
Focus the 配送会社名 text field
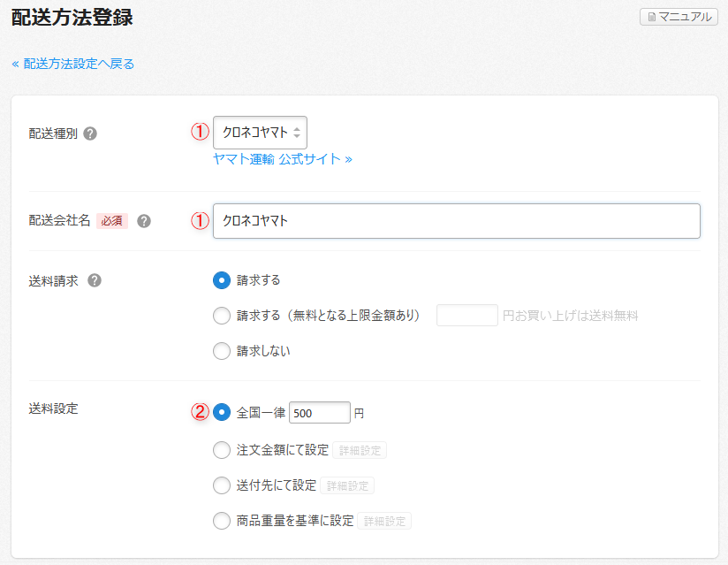pyautogui.click(x=456, y=221)
